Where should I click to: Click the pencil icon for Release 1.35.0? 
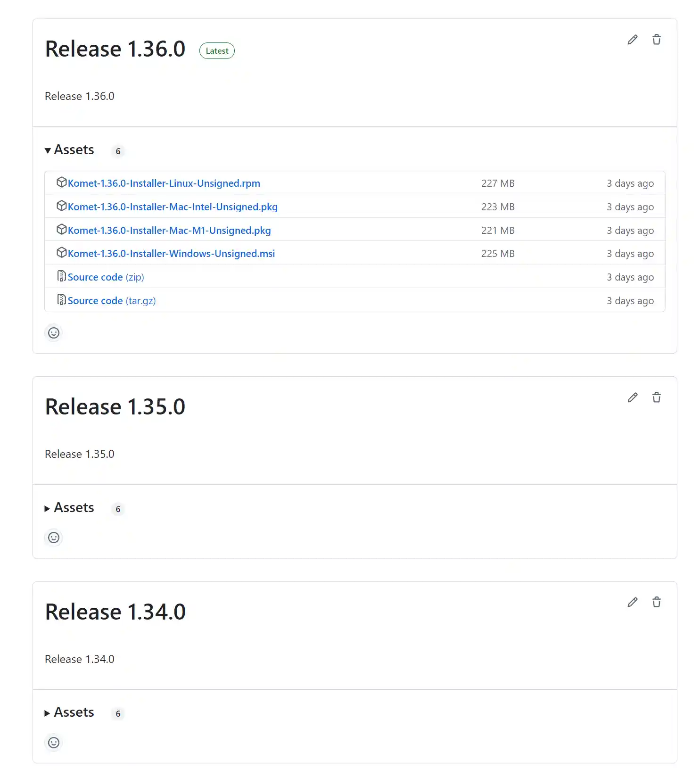click(632, 397)
